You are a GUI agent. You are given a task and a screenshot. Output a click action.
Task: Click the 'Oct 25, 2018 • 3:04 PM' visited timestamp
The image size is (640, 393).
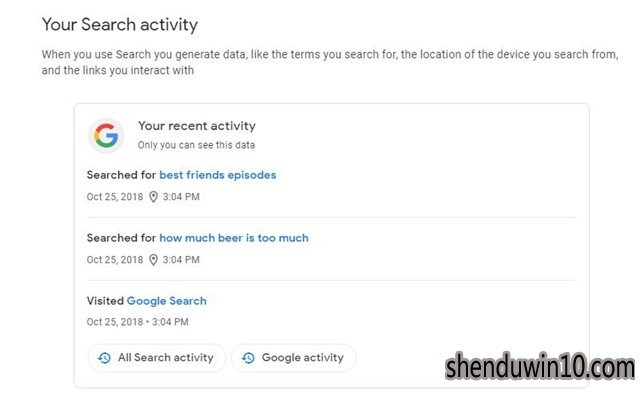click(138, 322)
